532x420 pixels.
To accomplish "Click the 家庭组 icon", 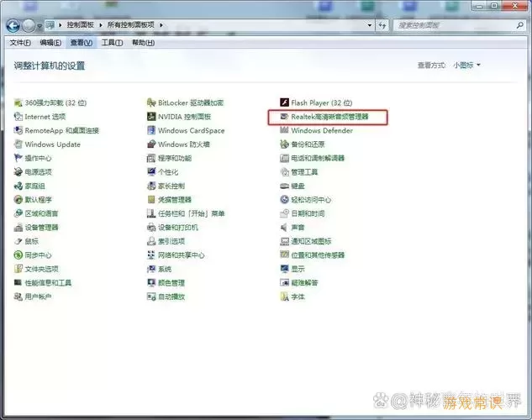I will point(18,186).
